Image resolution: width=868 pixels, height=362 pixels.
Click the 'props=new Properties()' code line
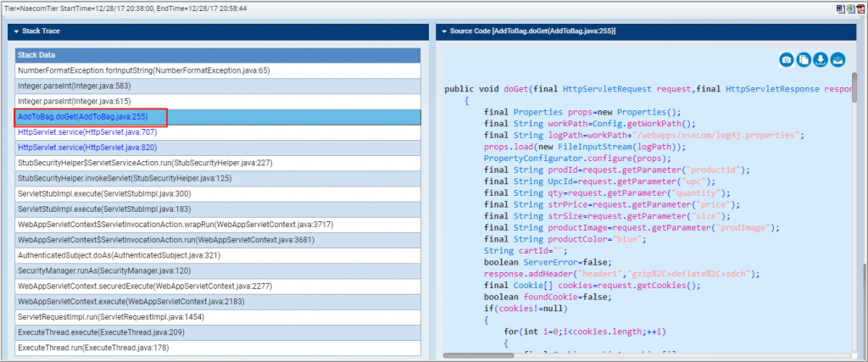(x=582, y=112)
